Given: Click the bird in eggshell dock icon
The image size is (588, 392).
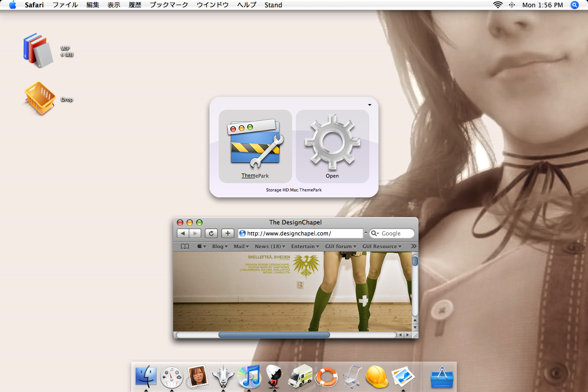Looking at the screenshot, I should point(274,376).
